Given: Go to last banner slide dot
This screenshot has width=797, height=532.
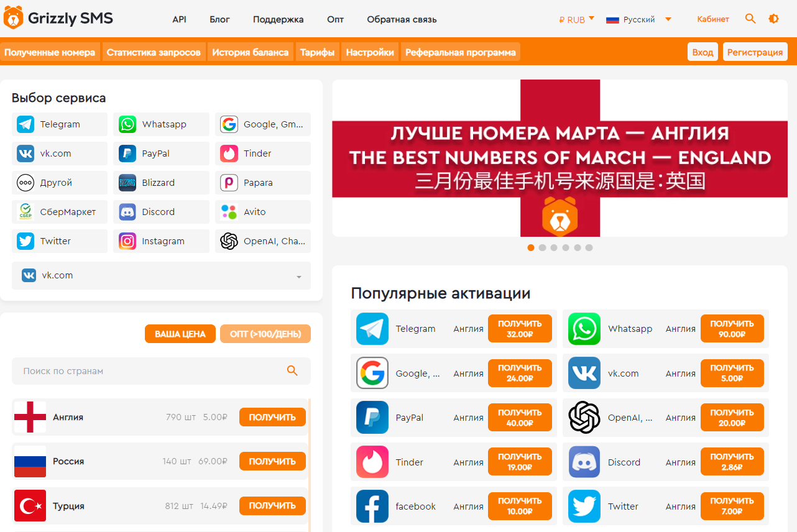Looking at the screenshot, I should [x=589, y=247].
